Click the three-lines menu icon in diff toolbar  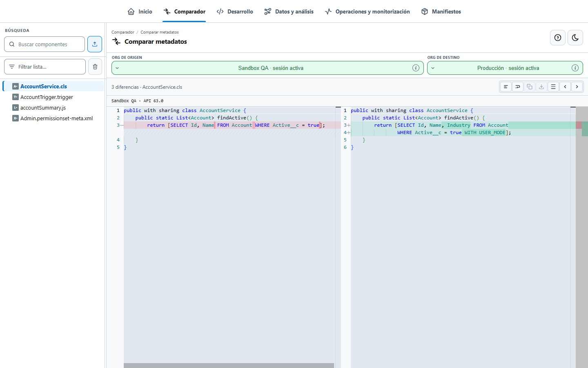click(553, 87)
